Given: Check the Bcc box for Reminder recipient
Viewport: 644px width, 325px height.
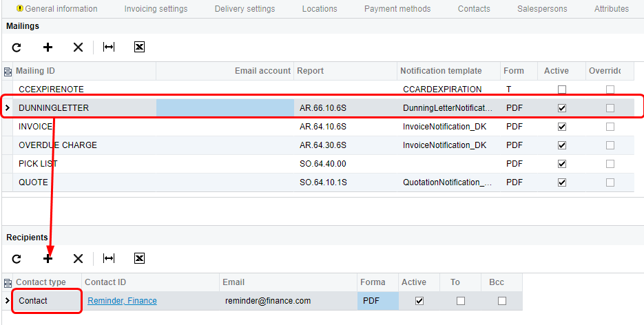Looking at the screenshot, I should (x=502, y=301).
